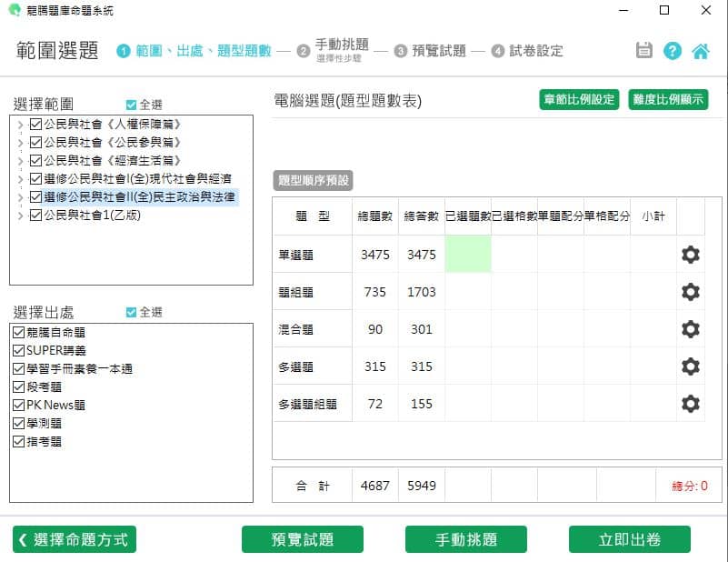The width and height of the screenshot is (728, 562).
Task: Go to step 1 範圍、出處、題型題數
Action: [x=194, y=51]
